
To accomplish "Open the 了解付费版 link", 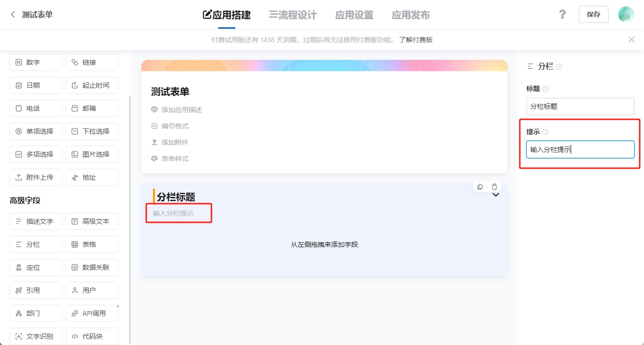I will (416, 40).
